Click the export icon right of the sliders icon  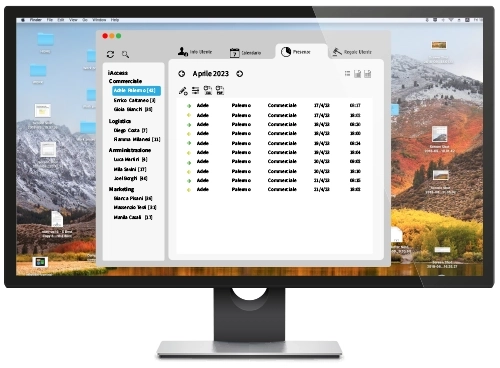point(208,90)
